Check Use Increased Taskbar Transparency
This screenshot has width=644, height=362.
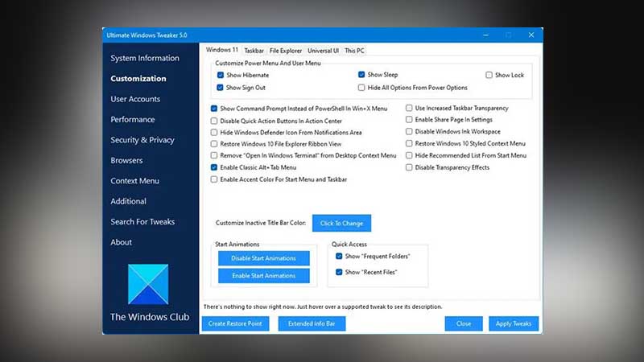tap(409, 108)
